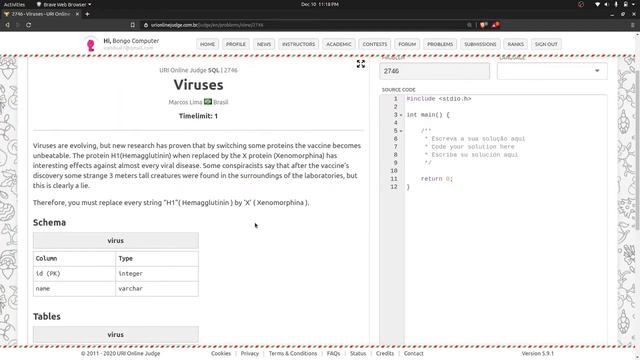This screenshot has height=360, width=640.
Task: Click the 'return 0;' code line
Action: [437, 179]
